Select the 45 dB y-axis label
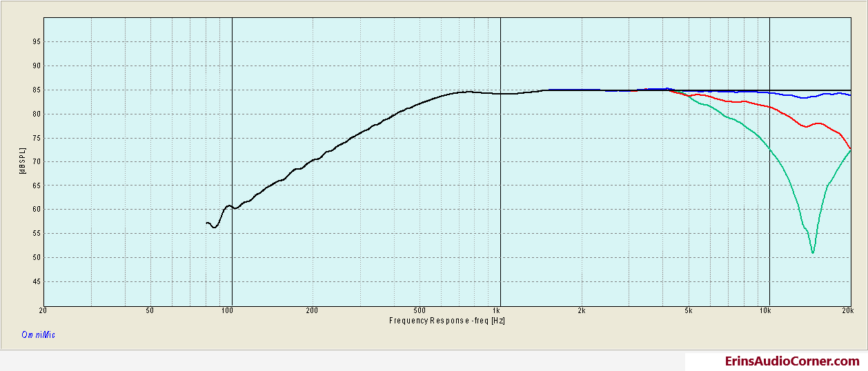The height and width of the screenshot is (371, 868). click(36, 281)
